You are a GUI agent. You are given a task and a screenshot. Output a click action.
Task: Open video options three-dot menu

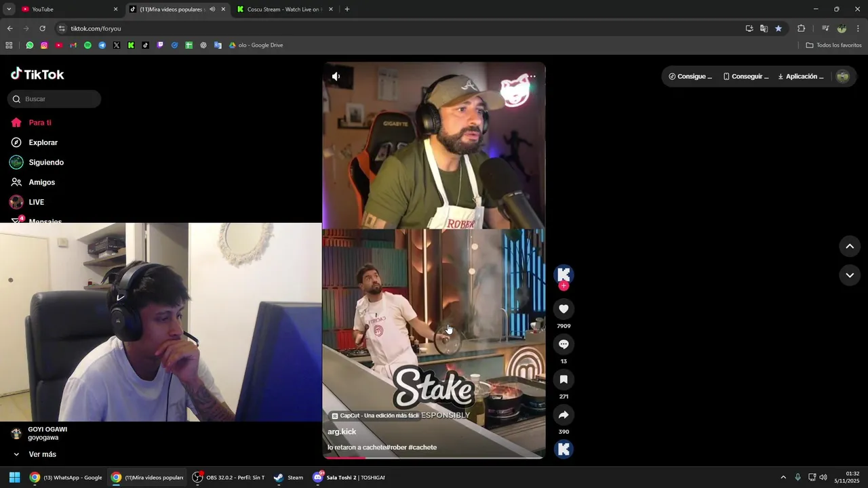(532, 77)
